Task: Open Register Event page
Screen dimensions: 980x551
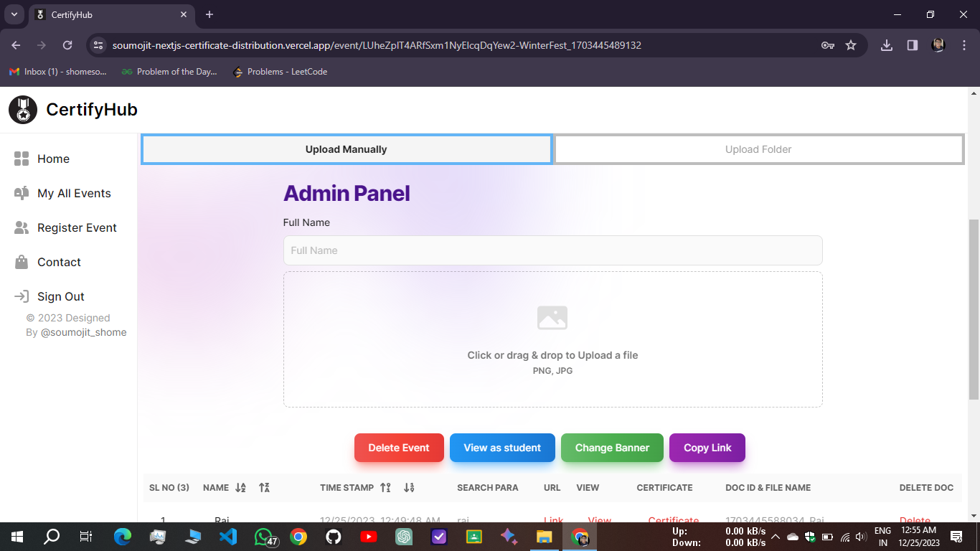Action: (x=77, y=227)
